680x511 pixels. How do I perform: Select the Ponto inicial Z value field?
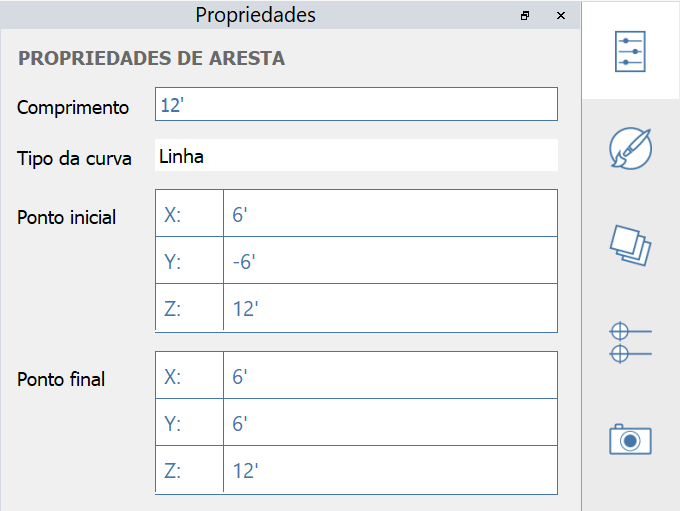pos(390,308)
